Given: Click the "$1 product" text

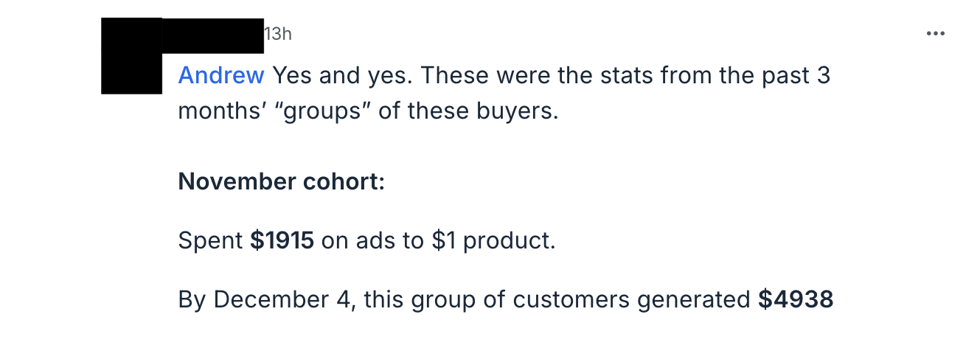Looking at the screenshot, I should (493, 240).
